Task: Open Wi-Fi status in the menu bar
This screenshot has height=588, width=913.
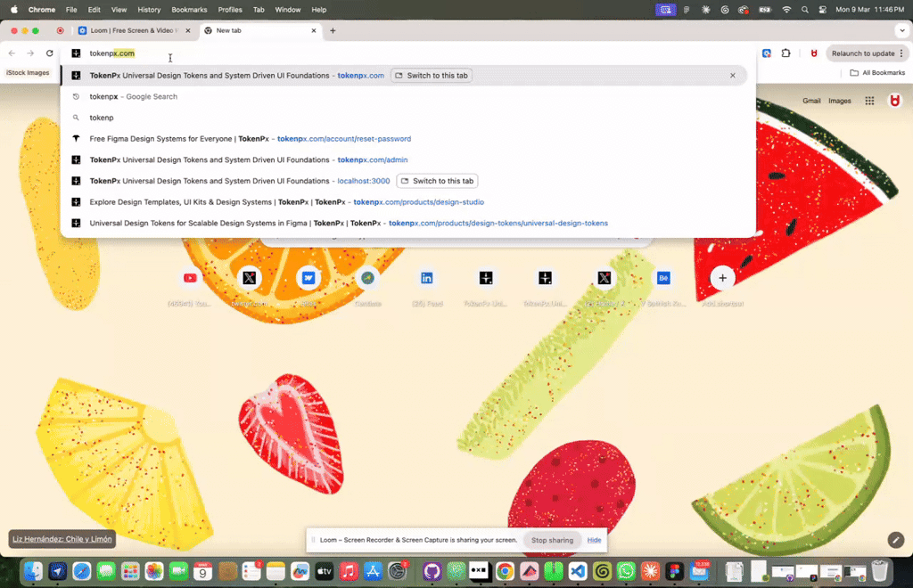Action: coord(786,9)
